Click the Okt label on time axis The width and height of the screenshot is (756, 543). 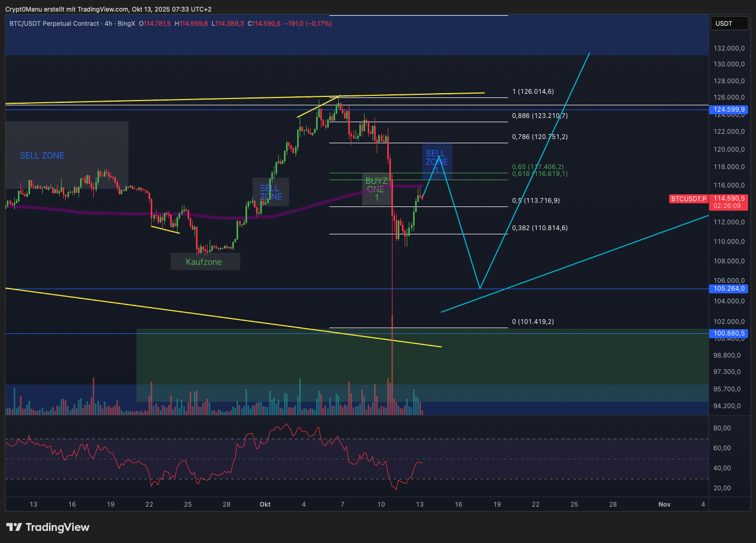pos(265,505)
